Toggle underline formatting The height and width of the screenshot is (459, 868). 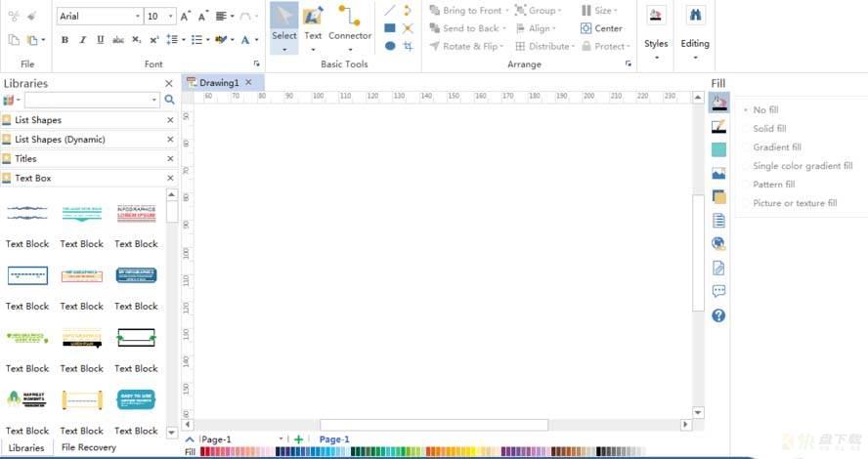click(101, 40)
